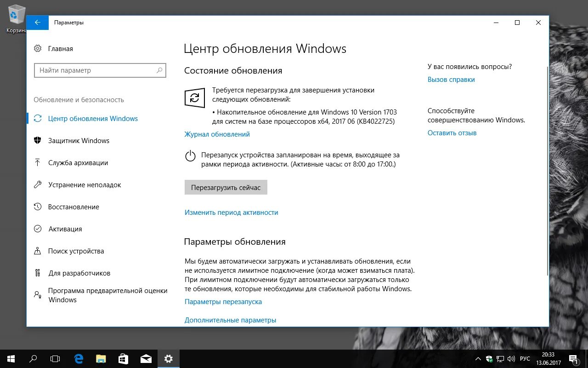Click the power icon beside restart schedule text
This screenshot has width=588, height=368.
190,156
